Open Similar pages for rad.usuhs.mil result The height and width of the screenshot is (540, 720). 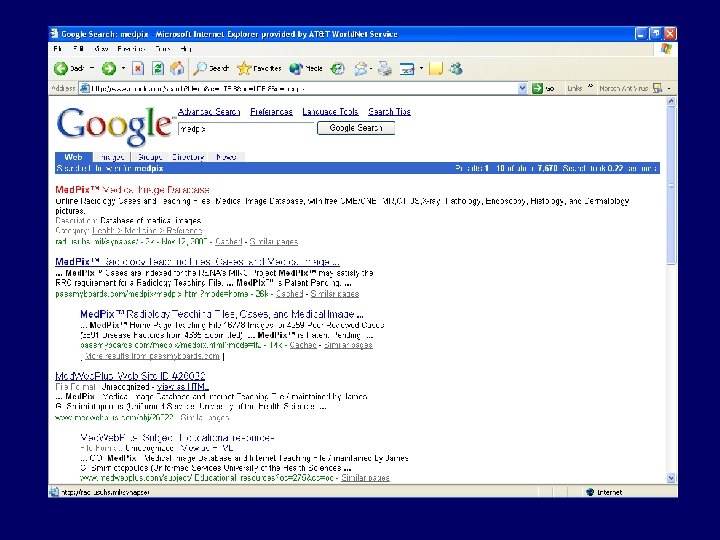click(x=274, y=242)
